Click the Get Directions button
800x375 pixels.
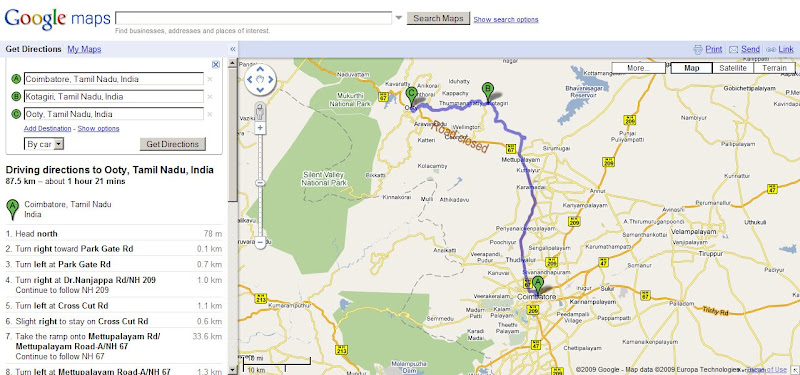tap(172, 144)
